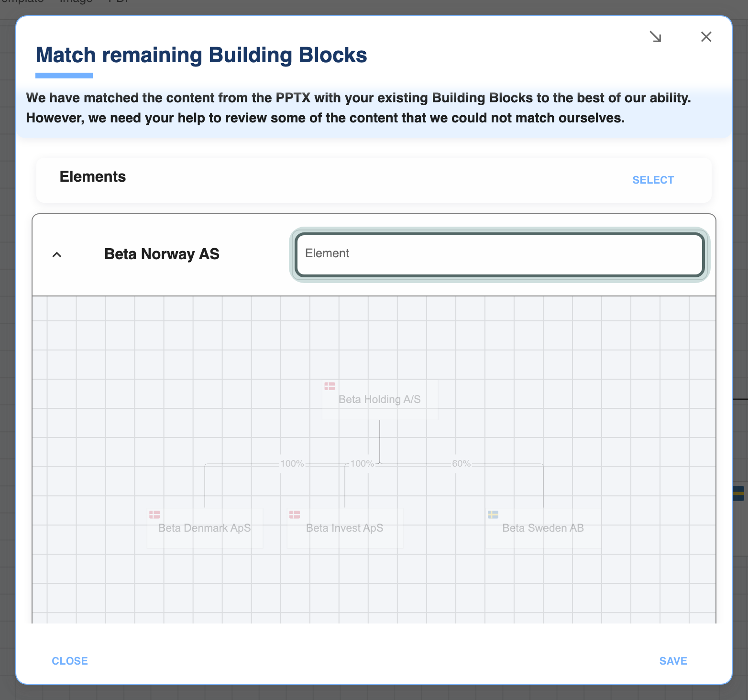Click the Danish flag on Beta Denmark ApS
The height and width of the screenshot is (700, 748).
pyautogui.click(x=154, y=514)
